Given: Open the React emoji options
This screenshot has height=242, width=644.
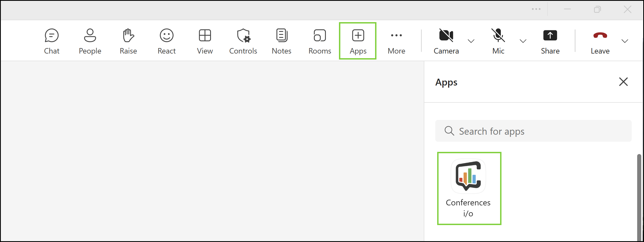Looking at the screenshot, I should [167, 41].
